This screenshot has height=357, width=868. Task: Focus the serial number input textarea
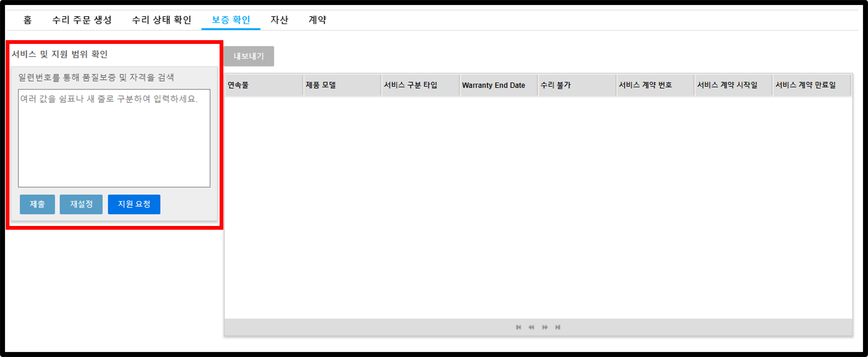point(114,138)
